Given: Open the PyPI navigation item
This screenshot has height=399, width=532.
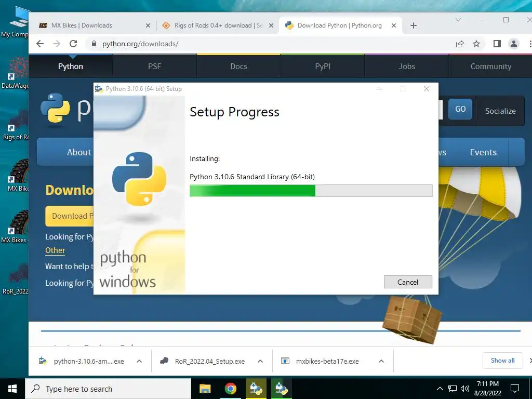Looking at the screenshot, I should 323,66.
